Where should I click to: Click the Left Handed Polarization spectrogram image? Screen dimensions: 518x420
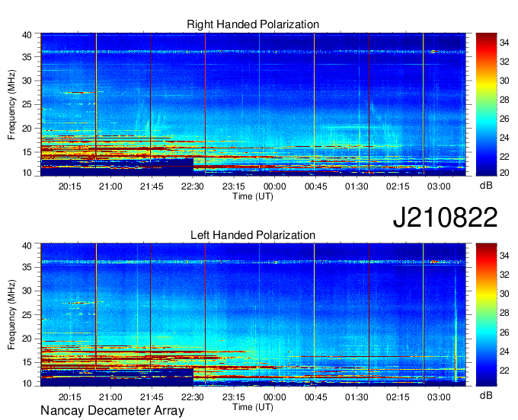point(253,315)
